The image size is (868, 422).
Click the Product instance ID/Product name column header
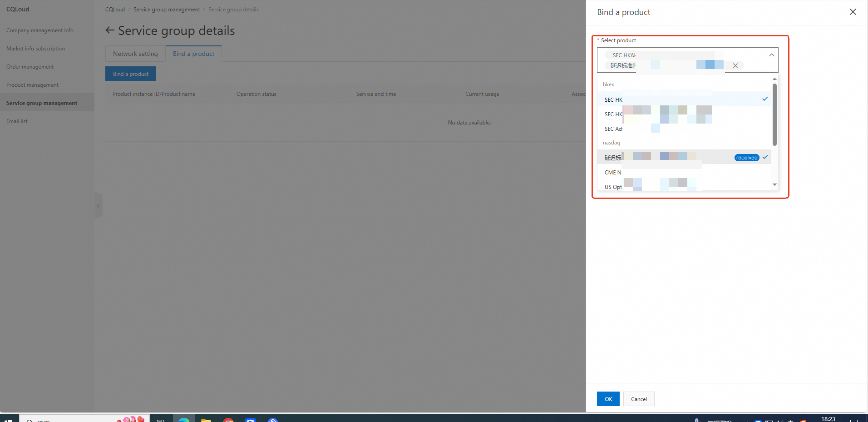point(154,94)
